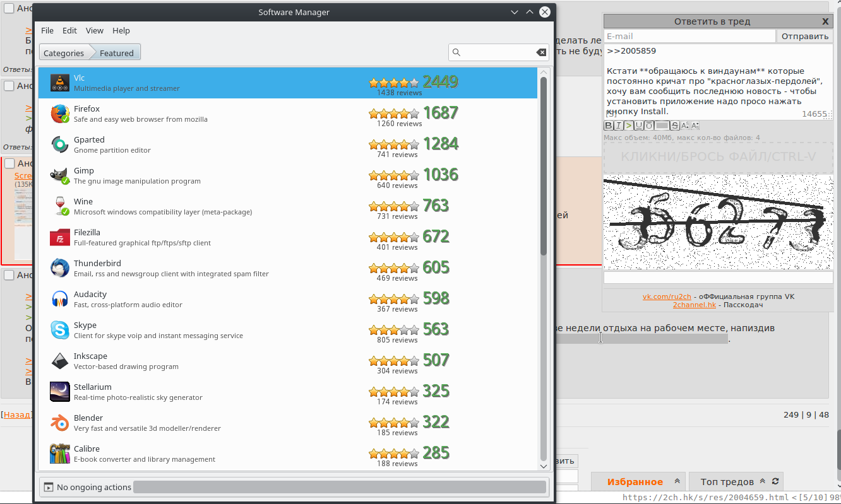Go to Categories breadcrumb
Screen dimensions: 841x504
(64, 53)
